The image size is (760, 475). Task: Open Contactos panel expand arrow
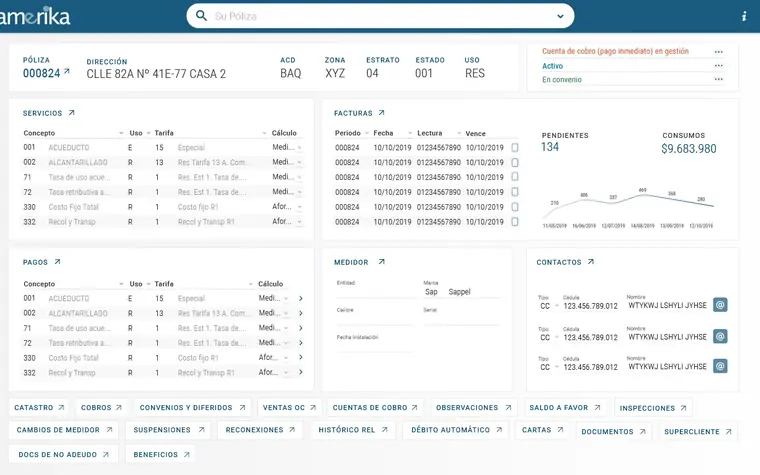pyautogui.click(x=591, y=262)
